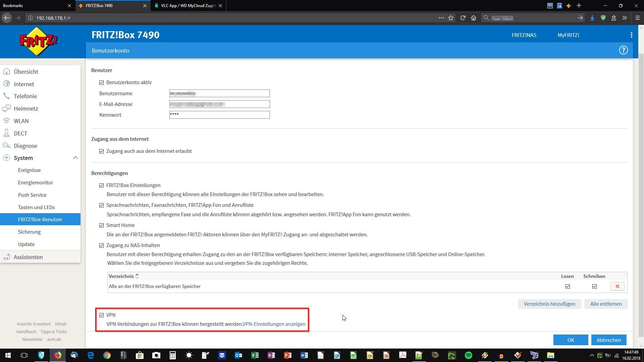Click Verzeichnis hinzufügen button
This screenshot has height=362, width=644.
click(x=549, y=304)
